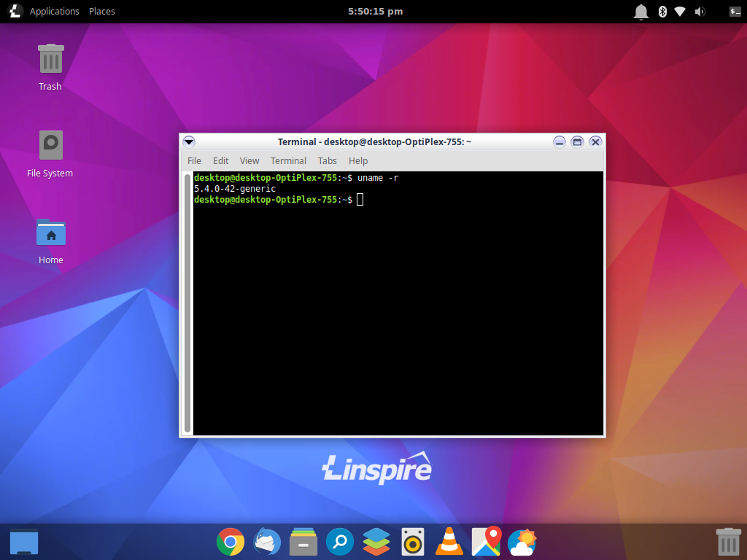Toggle notifications via the bell icon

(x=640, y=11)
